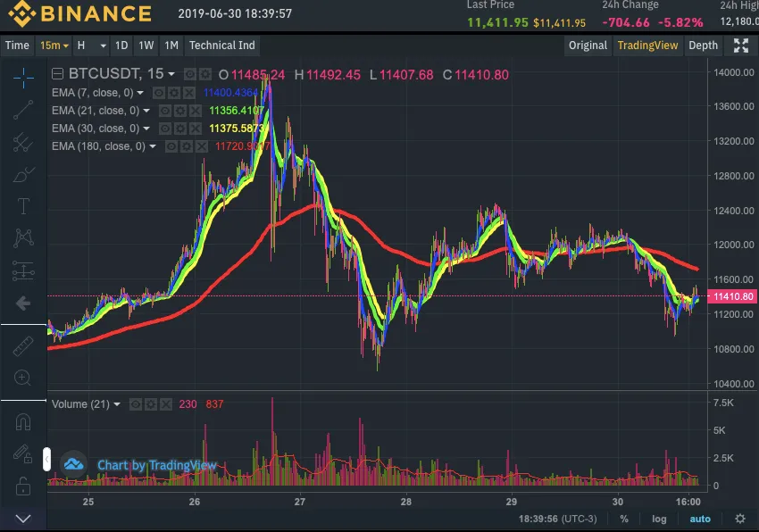Select the Time chart mode
This screenshot has width=759, height=532.
[18, 46]
